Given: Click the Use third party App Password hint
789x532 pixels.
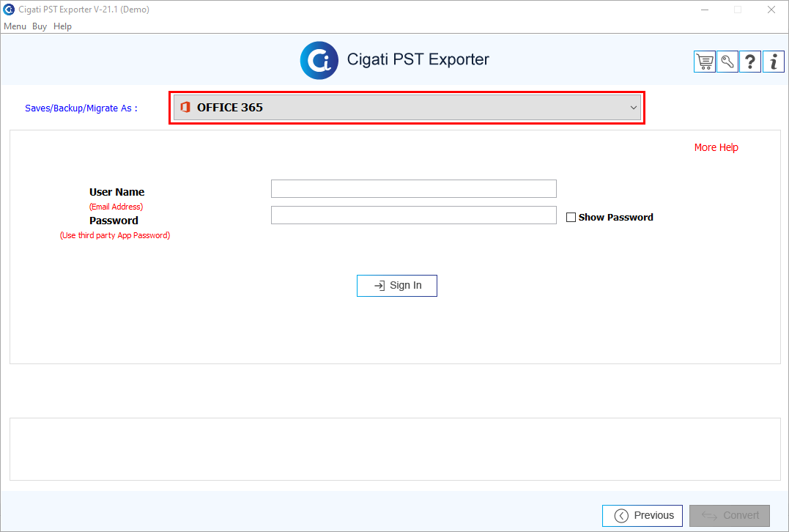Looking at the screenshot, I should tap(115, 235).
